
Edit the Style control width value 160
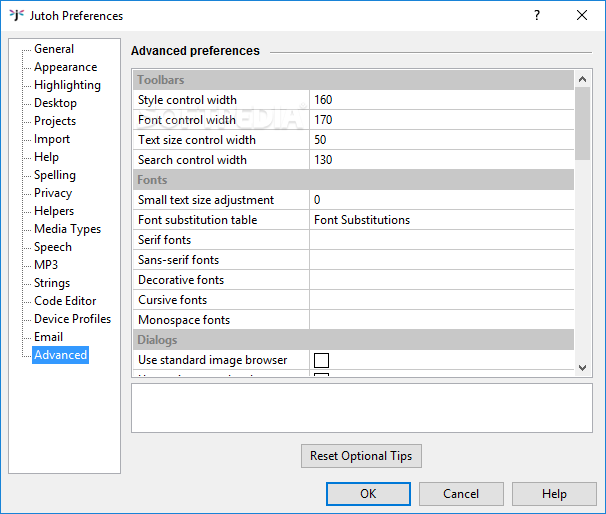click(441, 100)
